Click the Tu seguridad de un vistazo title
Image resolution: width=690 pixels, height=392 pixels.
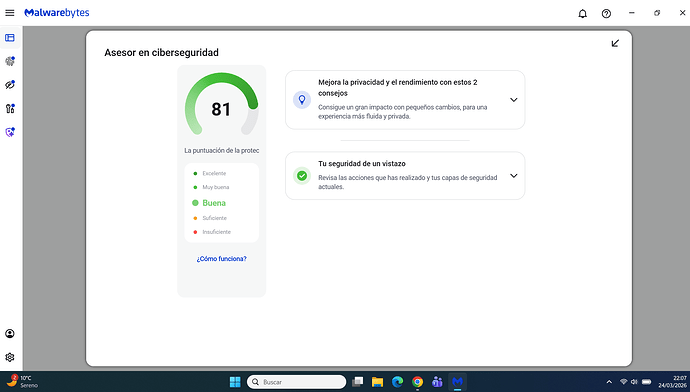click(x=362, y=164)
